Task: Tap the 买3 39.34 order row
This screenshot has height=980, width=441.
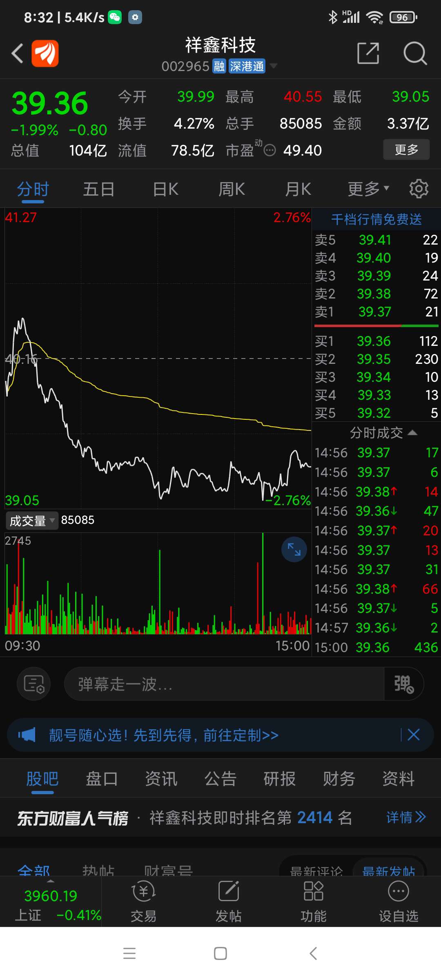Action: point(376,377)
